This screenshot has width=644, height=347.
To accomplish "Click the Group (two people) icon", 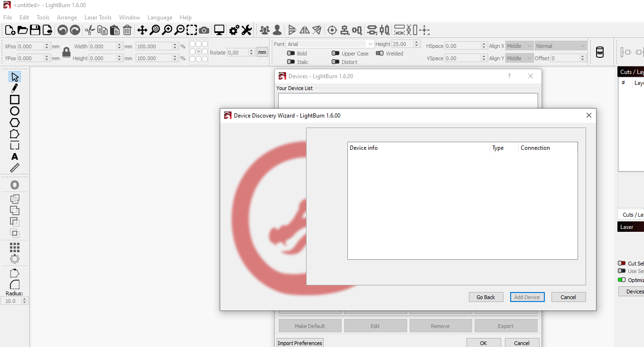I will coord(265,30).
